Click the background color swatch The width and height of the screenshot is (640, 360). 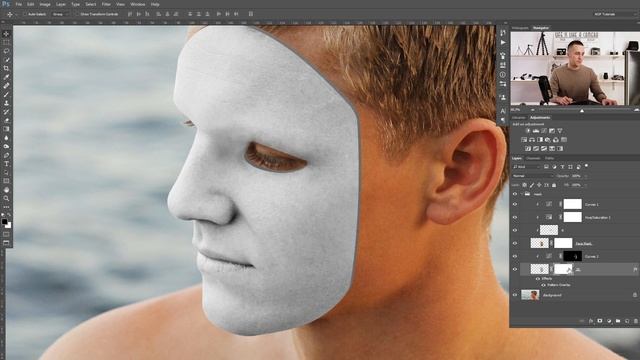(9, 225)
